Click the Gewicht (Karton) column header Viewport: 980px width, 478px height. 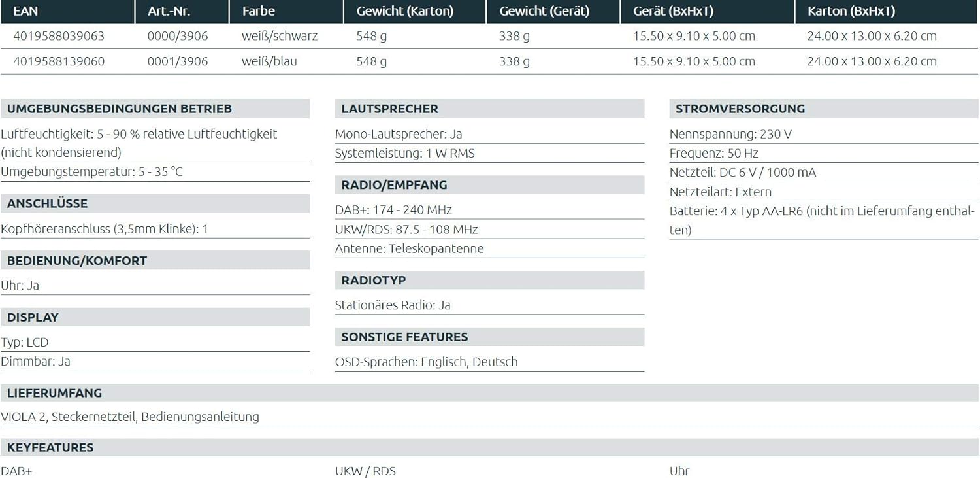tap(404, 11)
